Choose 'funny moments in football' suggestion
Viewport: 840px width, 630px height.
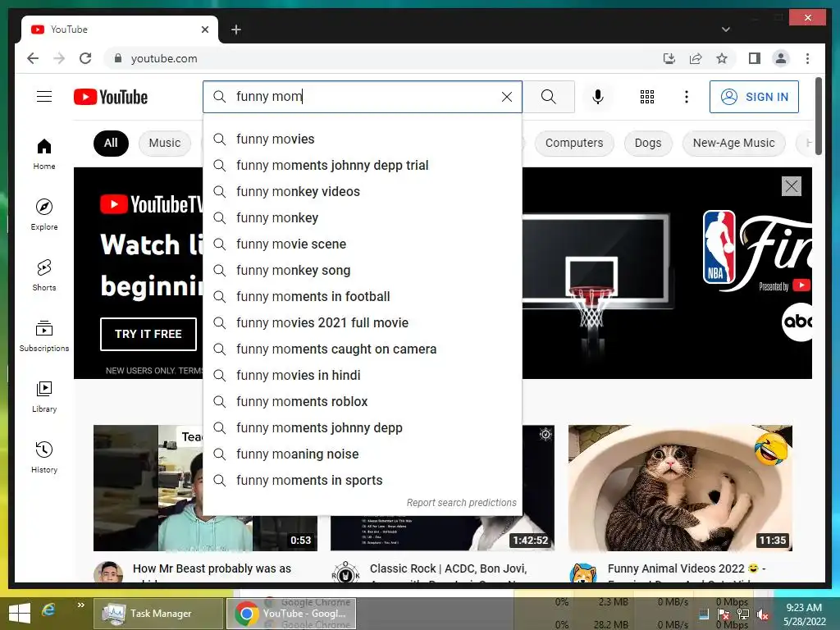point(363,297)
